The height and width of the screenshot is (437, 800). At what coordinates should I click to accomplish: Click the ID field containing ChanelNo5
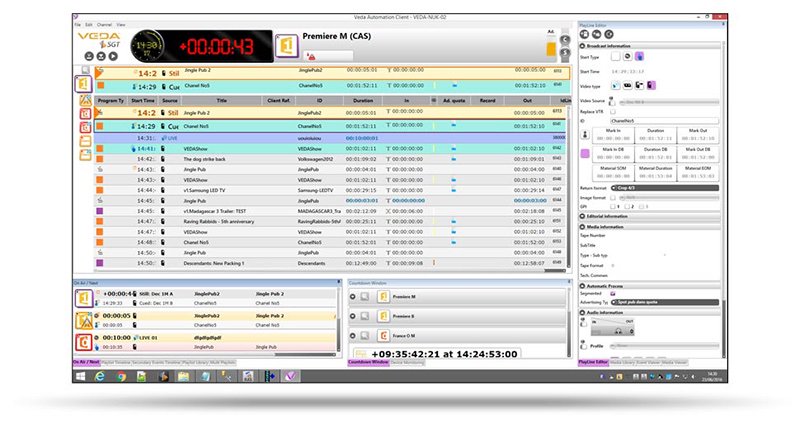pyautogui.click(x=664, y=121)
